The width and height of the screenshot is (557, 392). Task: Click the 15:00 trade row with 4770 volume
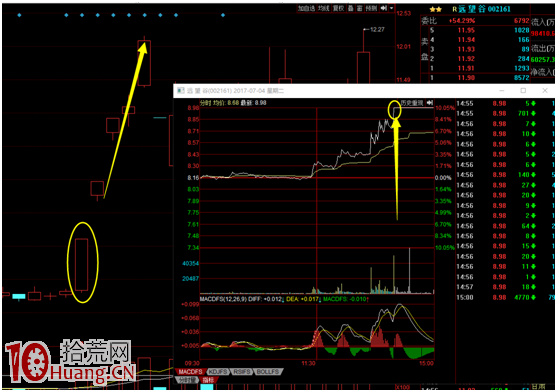coord(504,297)
